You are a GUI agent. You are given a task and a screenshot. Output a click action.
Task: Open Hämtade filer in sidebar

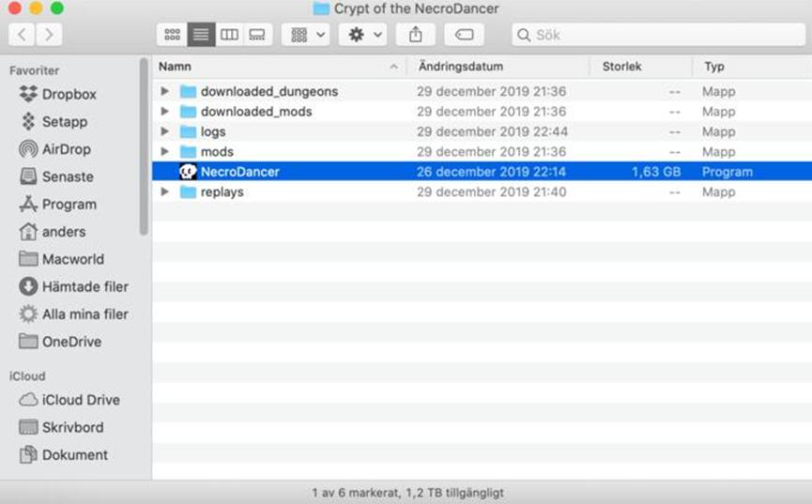[84, 286]
